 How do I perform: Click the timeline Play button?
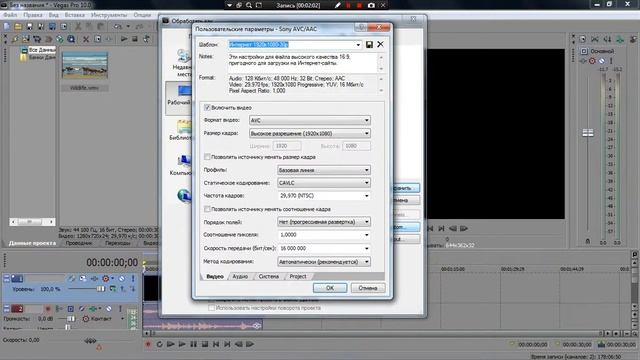[182, 344]
